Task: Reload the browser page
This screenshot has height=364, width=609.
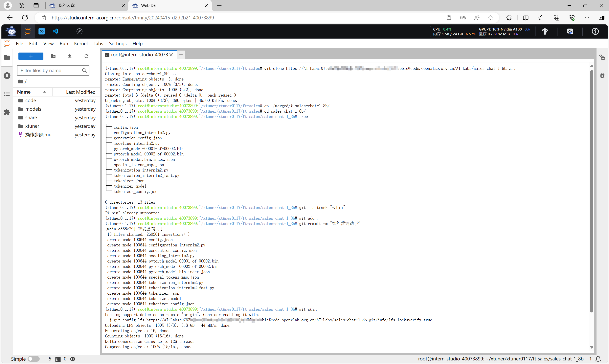Action: (x=25, y=18)
